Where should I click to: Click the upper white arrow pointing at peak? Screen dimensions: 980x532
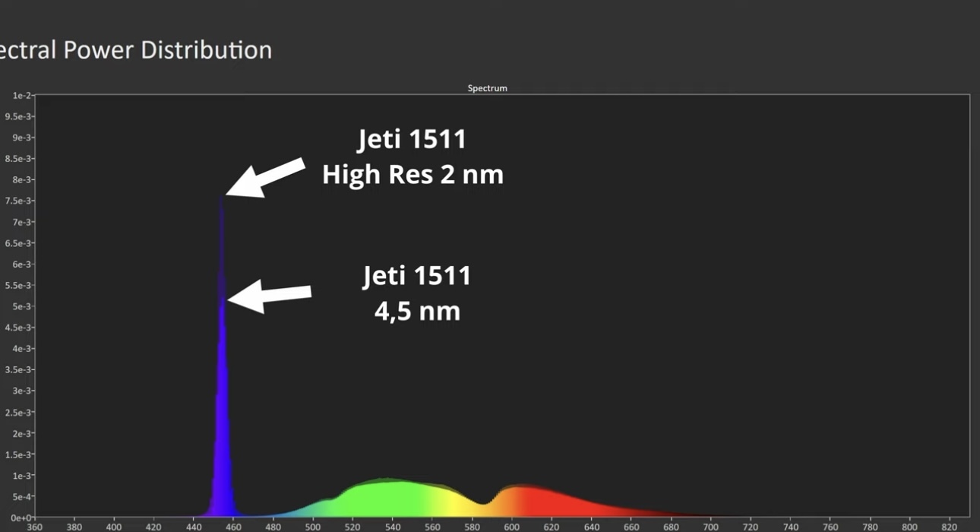pyautogui.click(x=265, y=178)
